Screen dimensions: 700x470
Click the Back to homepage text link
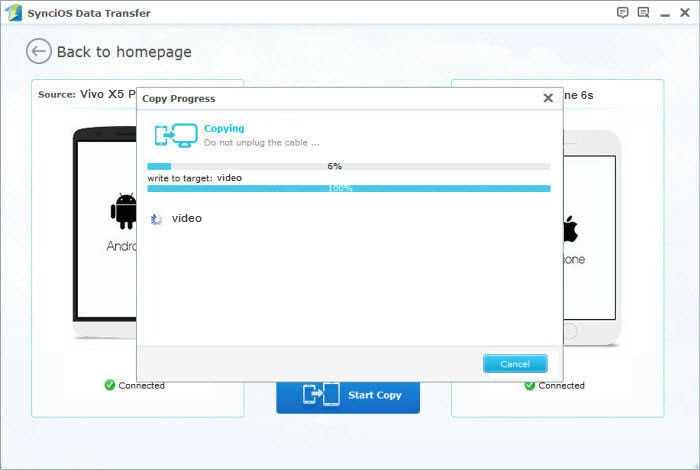(x=124, y=52)
